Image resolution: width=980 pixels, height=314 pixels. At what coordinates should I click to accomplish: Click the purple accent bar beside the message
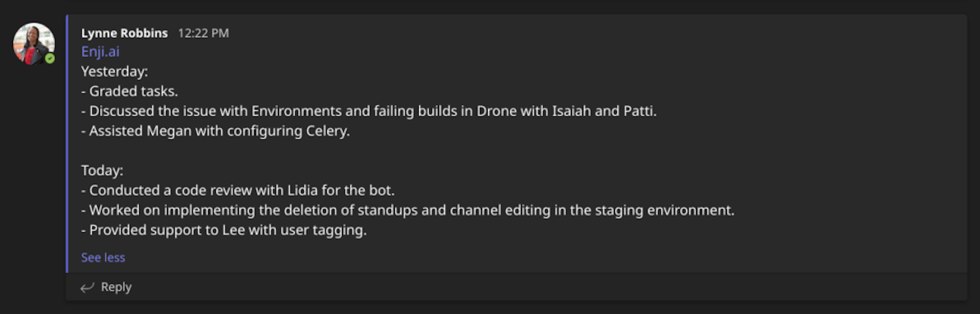pyautogui.click(x=67, y=144)
